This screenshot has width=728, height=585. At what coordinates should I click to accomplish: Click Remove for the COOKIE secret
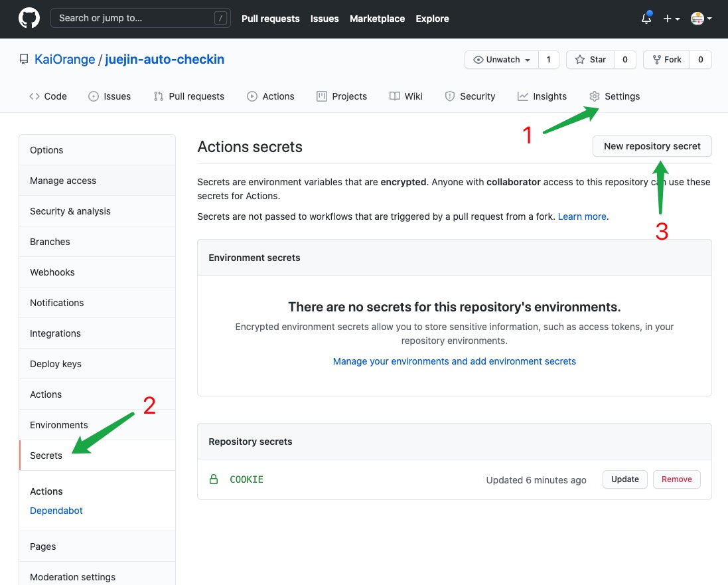[x=676, y=479]
